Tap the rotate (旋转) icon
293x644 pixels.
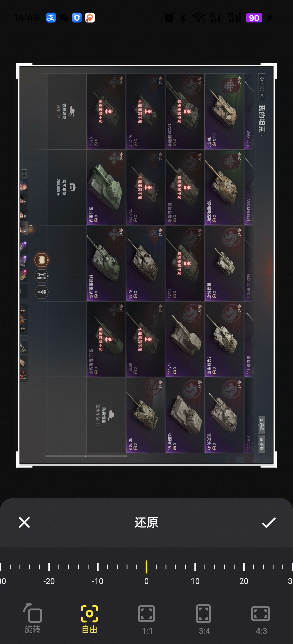click(32, 618)
